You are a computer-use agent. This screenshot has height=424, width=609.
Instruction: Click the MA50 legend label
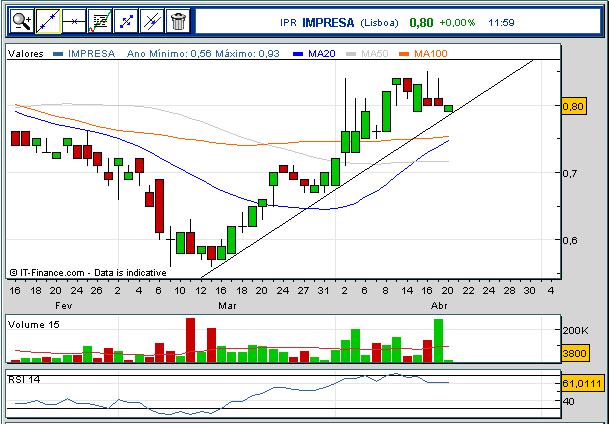tap(374, 54)
